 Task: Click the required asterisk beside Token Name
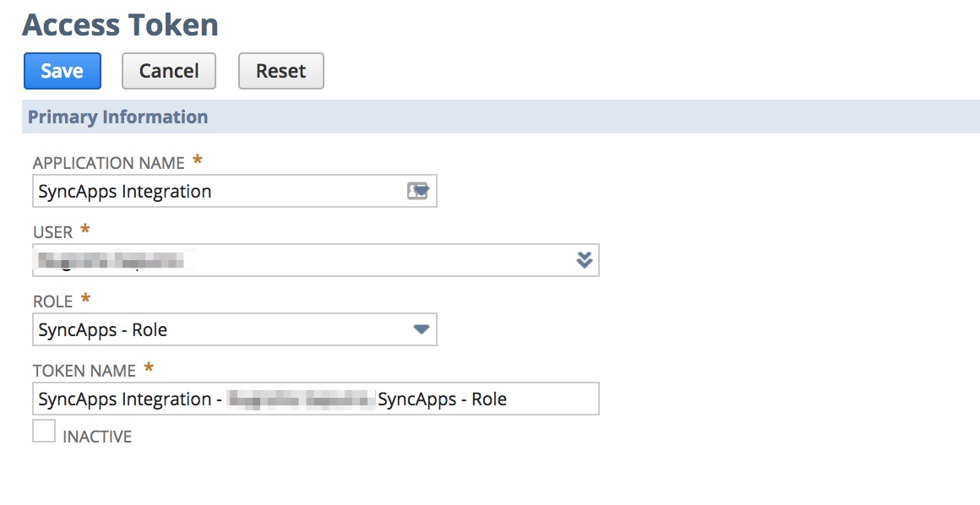pyautogui.click(x=149, y=368)
